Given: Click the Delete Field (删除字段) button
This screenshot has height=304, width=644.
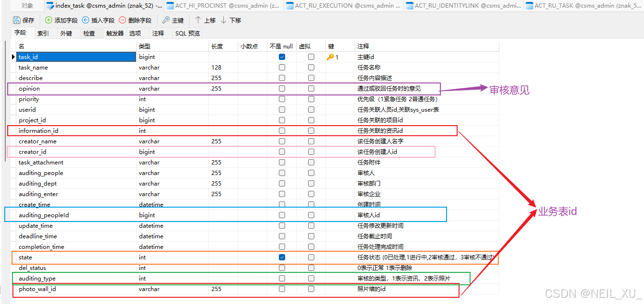Looking at the screenshot, I should point(135,20).
